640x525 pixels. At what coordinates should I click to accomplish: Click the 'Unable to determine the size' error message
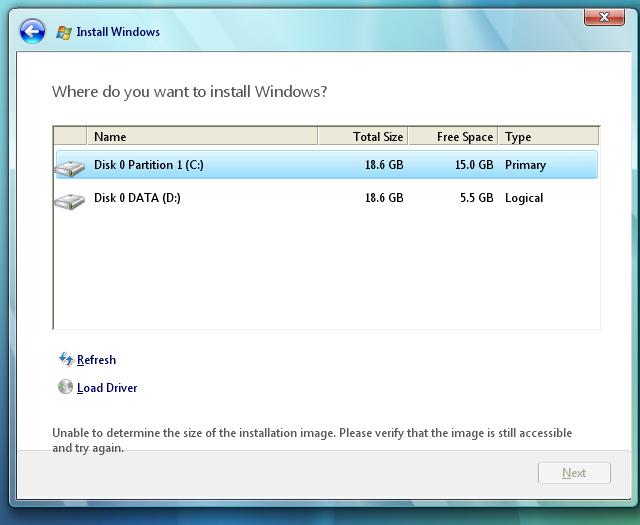[312, 440]
